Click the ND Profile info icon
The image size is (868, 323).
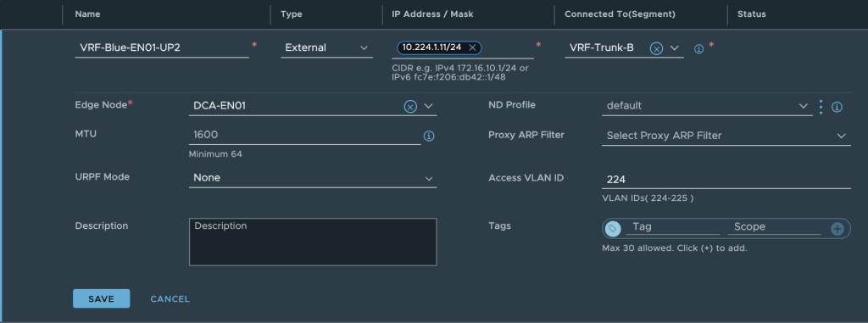point(837,107)
